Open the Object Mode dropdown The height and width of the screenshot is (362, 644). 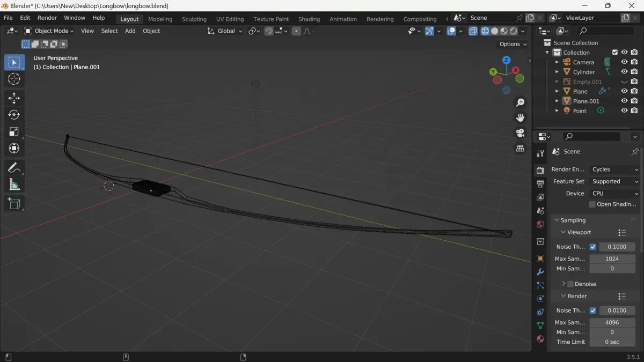coord(50,31)
